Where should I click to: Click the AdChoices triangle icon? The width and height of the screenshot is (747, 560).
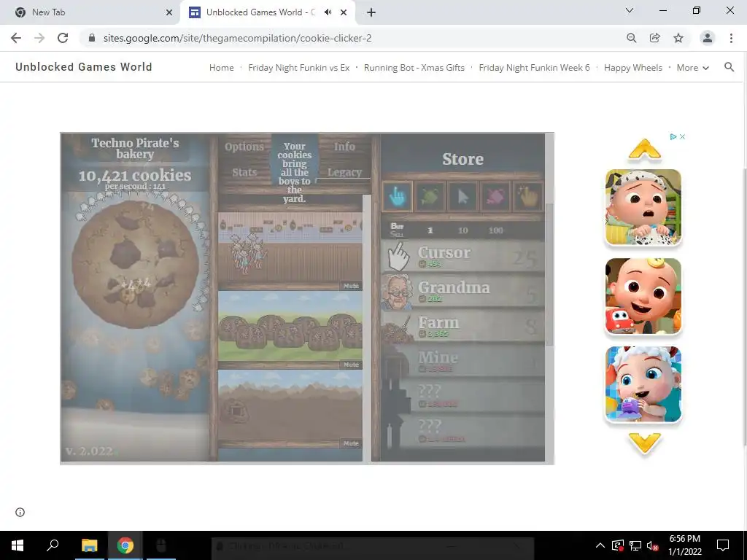point(673,136)
